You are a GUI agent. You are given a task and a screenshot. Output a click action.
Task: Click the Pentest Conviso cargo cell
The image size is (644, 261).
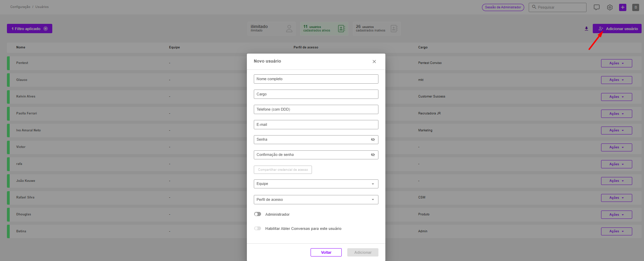(x=430, y=63)
